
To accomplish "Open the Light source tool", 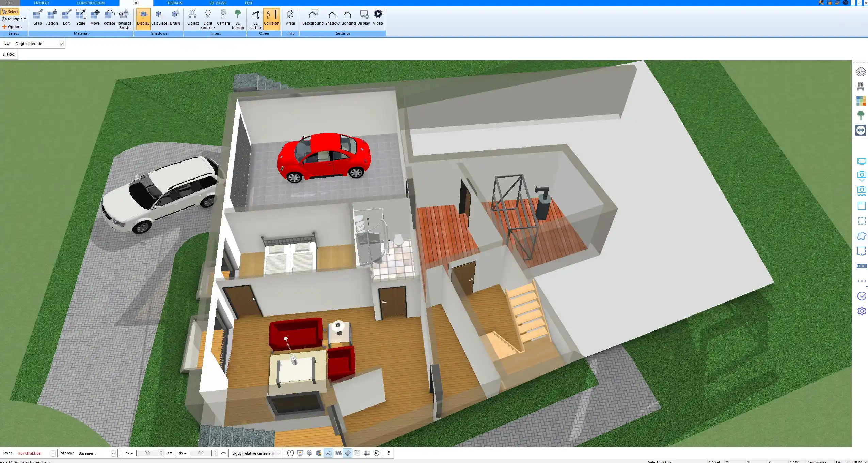I will click(x=208, y=19).
